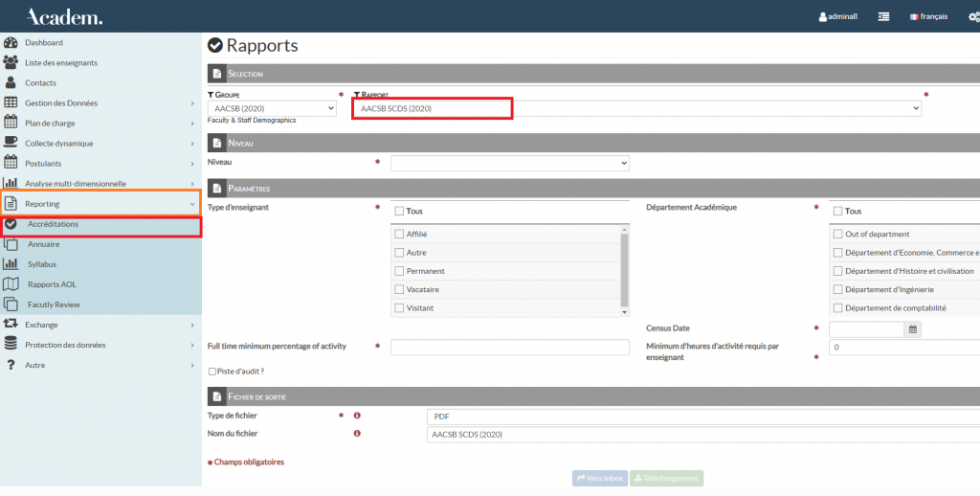Click the Vers Inbox button

tap(599, 478)
